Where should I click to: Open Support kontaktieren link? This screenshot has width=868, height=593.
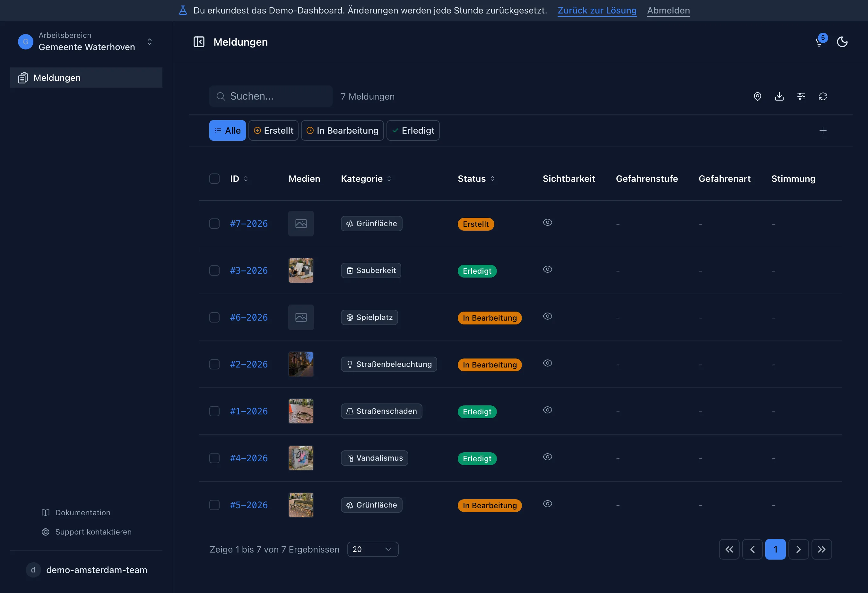coord(87,532)
